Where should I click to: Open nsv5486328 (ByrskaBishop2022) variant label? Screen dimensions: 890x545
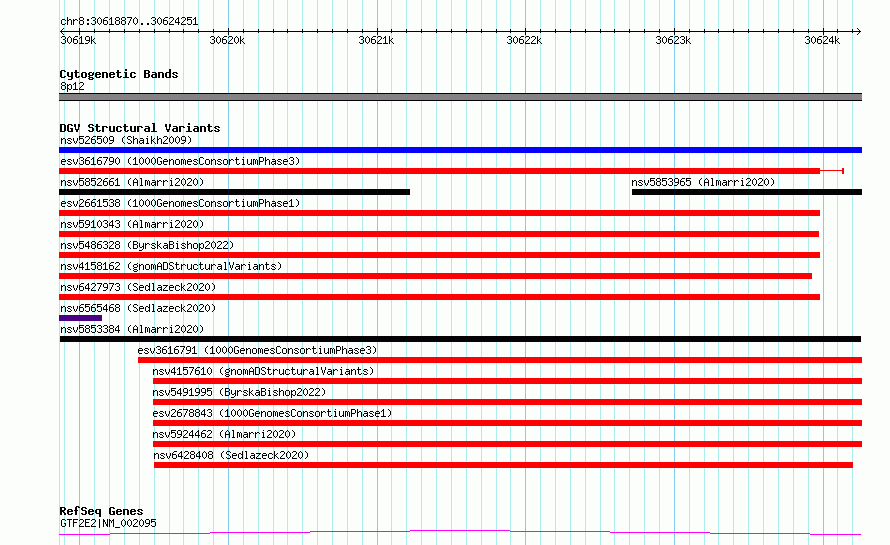[147, 245]
